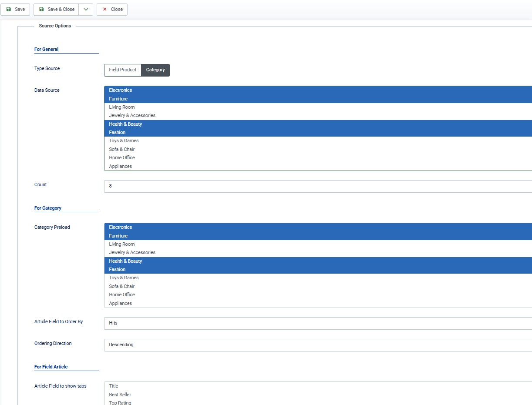Select Toys & Games in Data Source
The image size is (532, 405).
[124, 141]
